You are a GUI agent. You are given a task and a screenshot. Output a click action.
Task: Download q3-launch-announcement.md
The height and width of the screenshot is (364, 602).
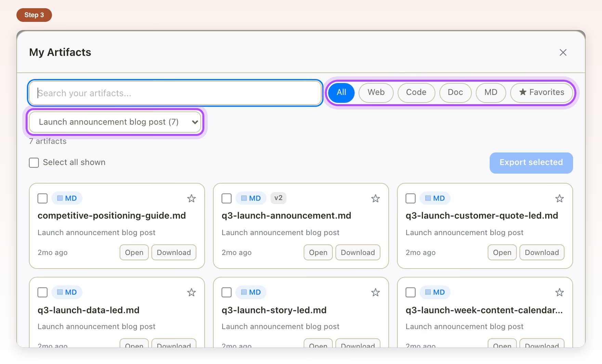click(358, 253)
